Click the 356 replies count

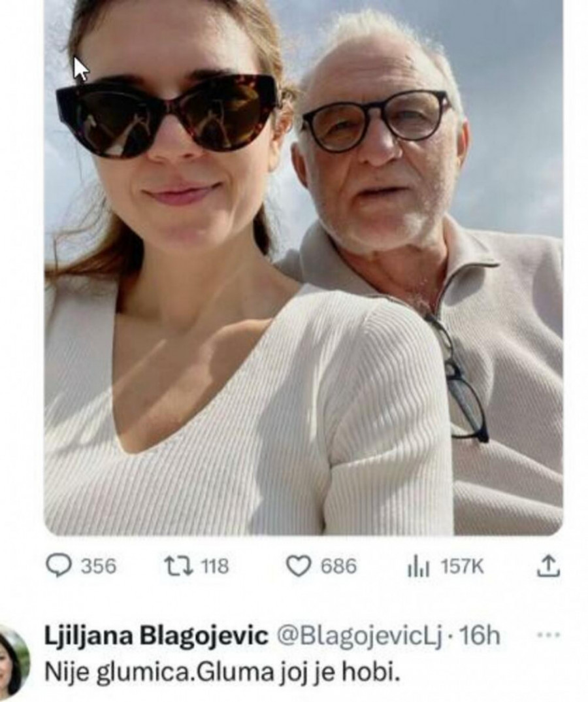point(98,566)
